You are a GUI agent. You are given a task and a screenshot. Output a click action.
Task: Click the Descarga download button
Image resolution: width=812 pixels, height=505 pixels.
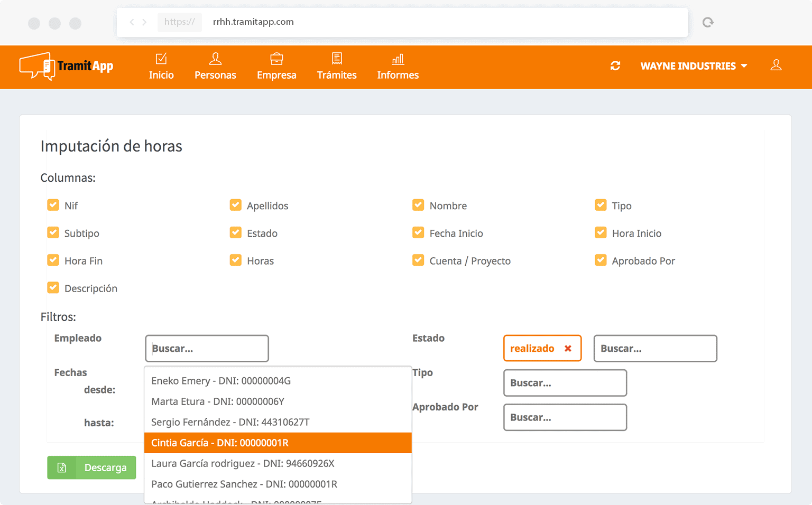coord(91,467)
